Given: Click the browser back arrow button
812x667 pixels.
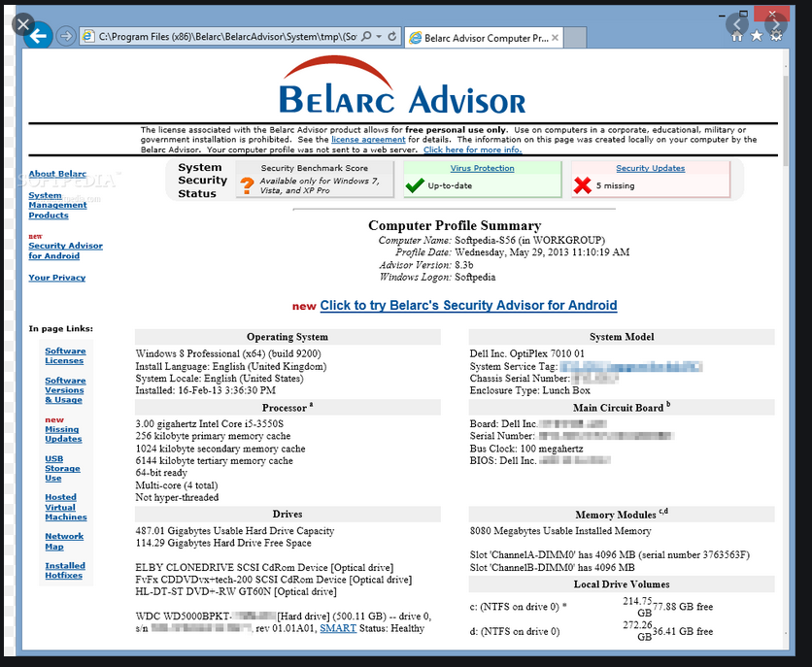Looking at the screenshot, I should (x=38, y=36).
